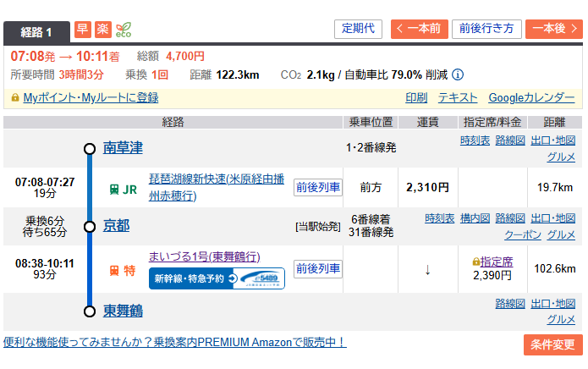Open the 東舞鶴 station link
The width and height of the screenshot is (588, 369).
123,311
